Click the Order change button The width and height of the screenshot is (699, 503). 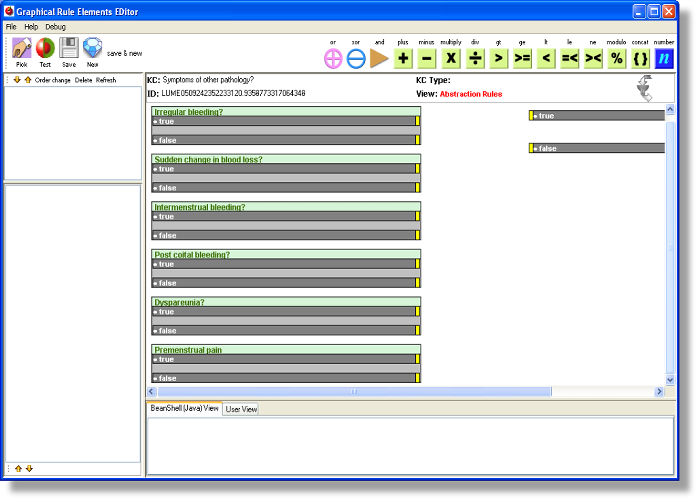coord(52,80)
